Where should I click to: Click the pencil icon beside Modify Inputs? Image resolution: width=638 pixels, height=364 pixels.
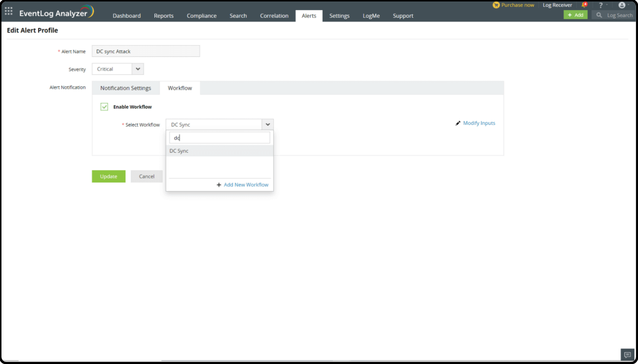[x=458, y=123]
